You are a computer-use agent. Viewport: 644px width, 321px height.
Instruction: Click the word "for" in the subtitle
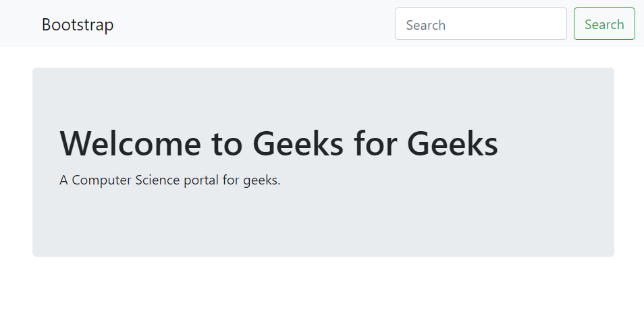coord(231,180)
